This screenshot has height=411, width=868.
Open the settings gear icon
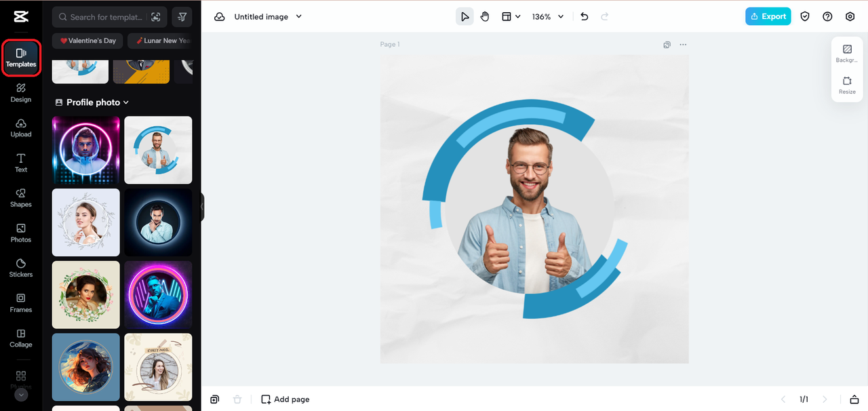coord(850,16)
